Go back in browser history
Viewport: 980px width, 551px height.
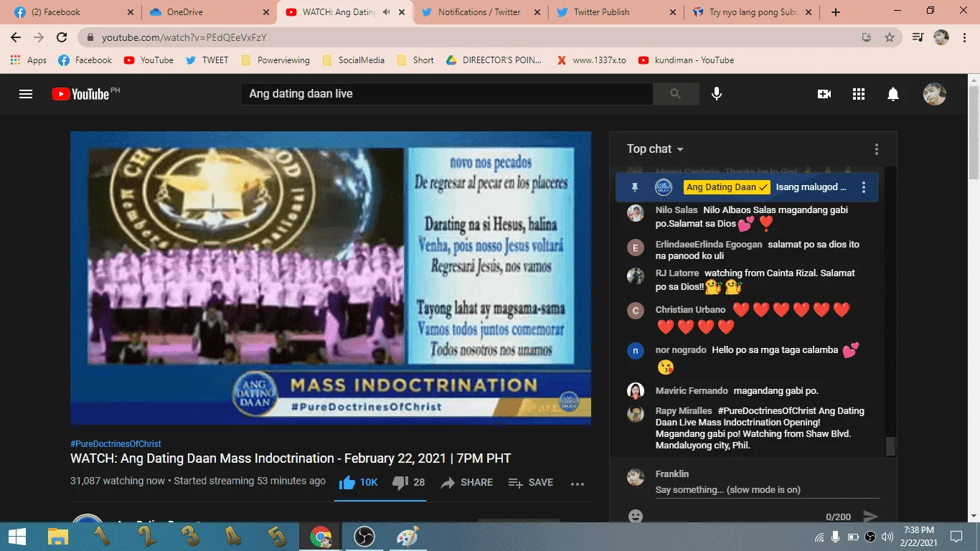tap(16, 37)
